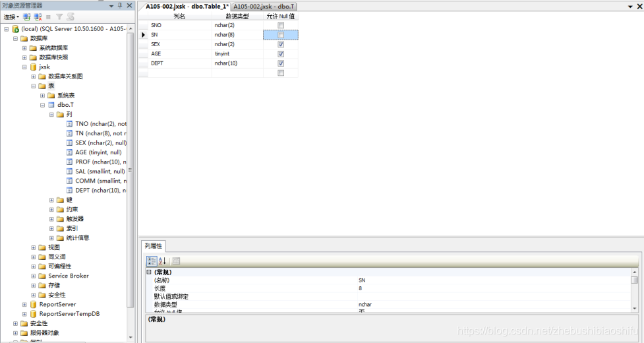Expand the Service Broker node

pyautogui.click(x=33, y=276)
